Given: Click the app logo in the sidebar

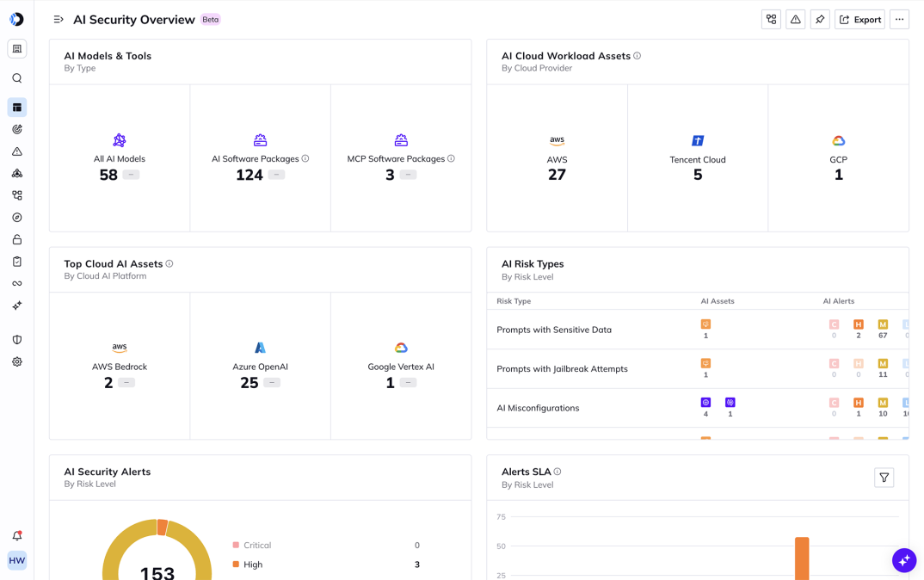Looking at the screenshot, I should point(16,20).
